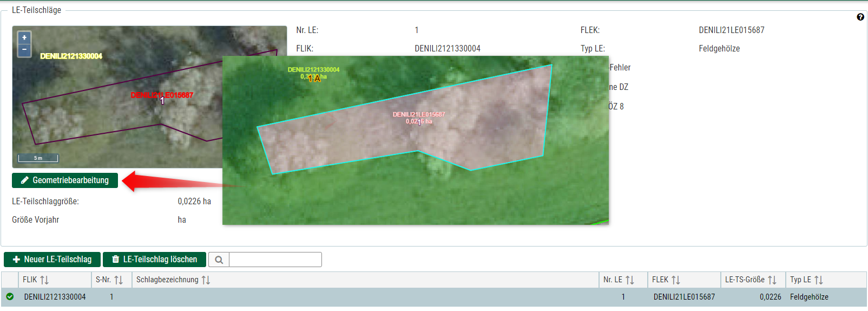This screenshot has width=868, height=311.
Task: Create a Neuer LE-Teilschlag
Action: click(x=52, y=260)
